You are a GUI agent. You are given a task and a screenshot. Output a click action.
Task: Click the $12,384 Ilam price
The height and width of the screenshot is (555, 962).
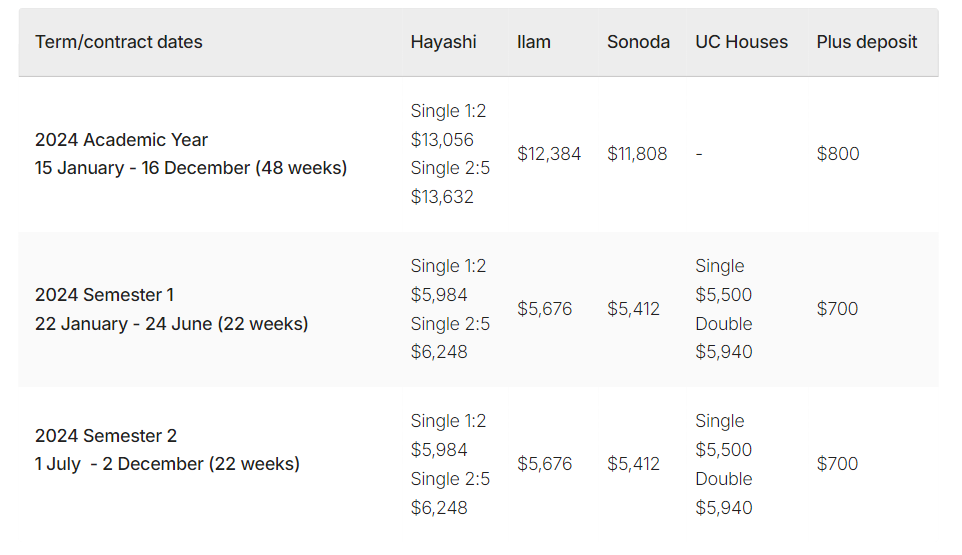(x=549, y=154)
